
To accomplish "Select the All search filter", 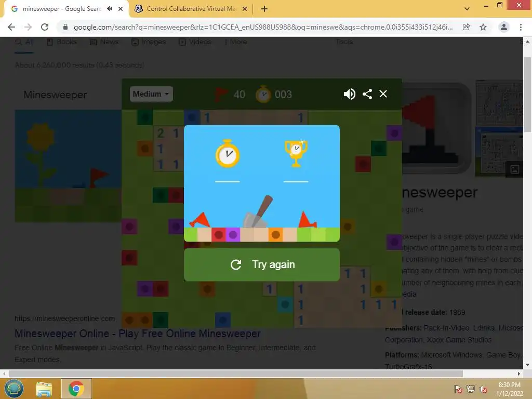I will point(24,42).
